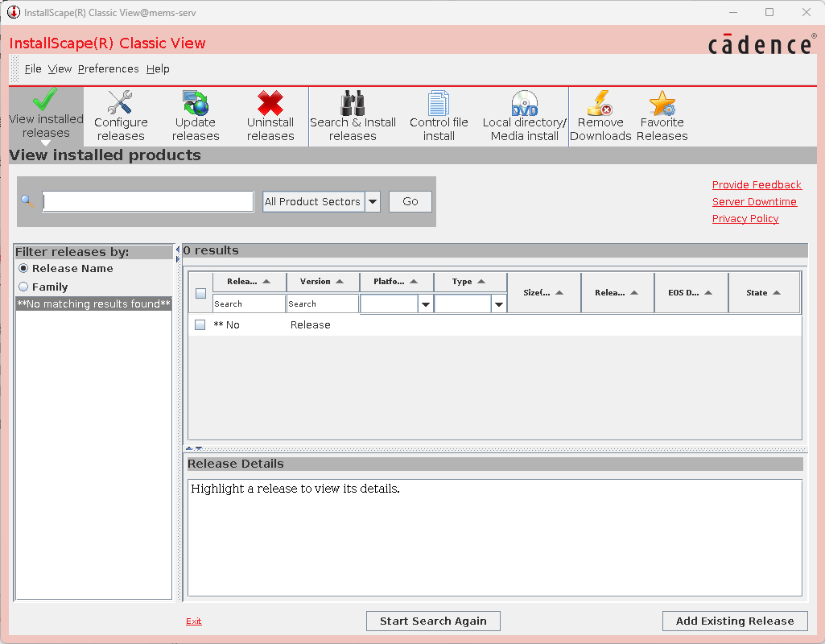Screen dimensions: 825x644
Task: Open View installed releases green checkmark icon
Action: coord(45,99)
